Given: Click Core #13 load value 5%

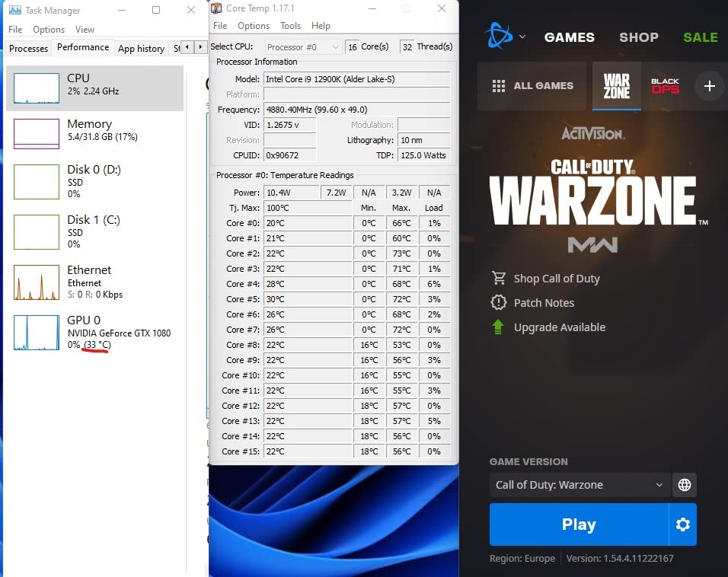Looking at the screenshot, I should [x=434, y=420].
